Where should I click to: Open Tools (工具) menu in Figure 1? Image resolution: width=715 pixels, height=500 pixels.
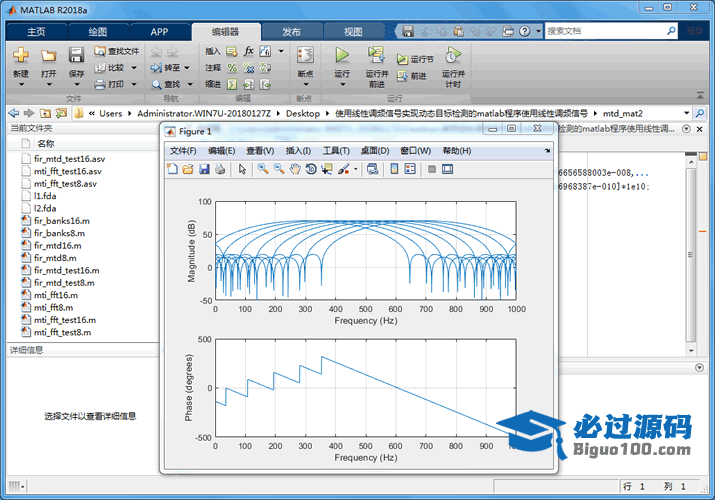point(336,151)
